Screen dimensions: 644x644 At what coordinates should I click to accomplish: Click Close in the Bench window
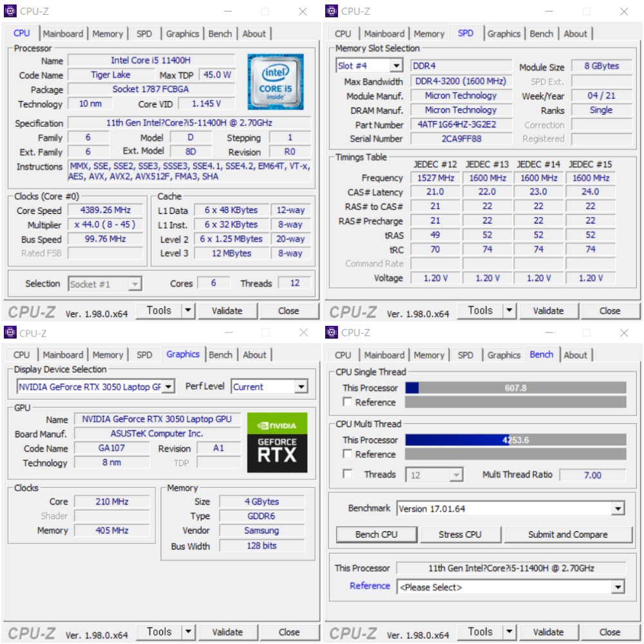[x=610, y=632]
